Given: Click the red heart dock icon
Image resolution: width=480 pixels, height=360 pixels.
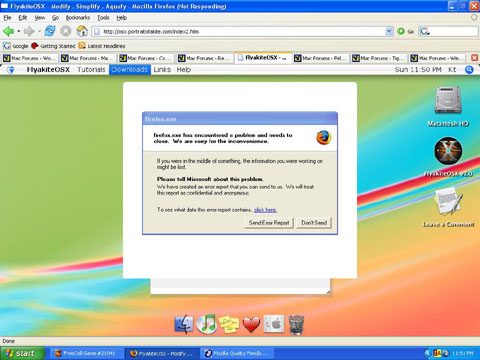Looking at the screenshot, I should pos(251,324).
